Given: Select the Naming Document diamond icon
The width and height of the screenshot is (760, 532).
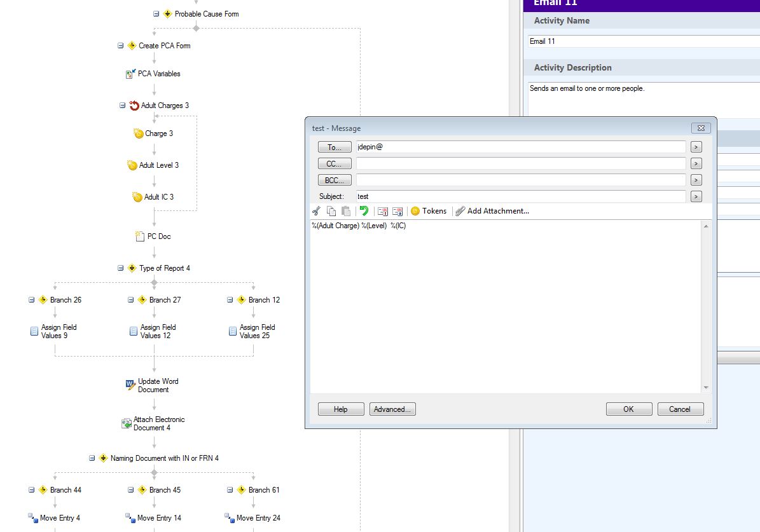Looking at the screenshot, I should 103,458.
